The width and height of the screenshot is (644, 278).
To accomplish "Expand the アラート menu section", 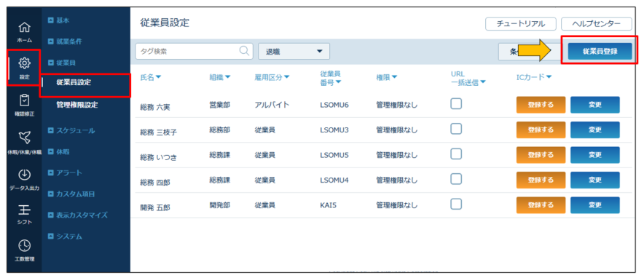I will click(x=65, y=173).
